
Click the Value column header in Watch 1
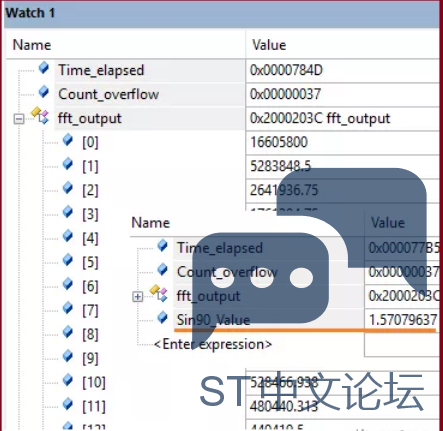(x=269, y=45)
